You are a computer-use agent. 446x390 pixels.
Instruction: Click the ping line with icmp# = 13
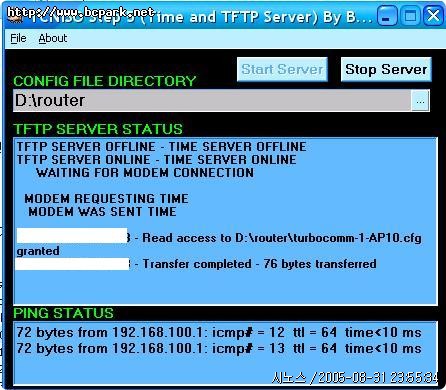(219, 348)
